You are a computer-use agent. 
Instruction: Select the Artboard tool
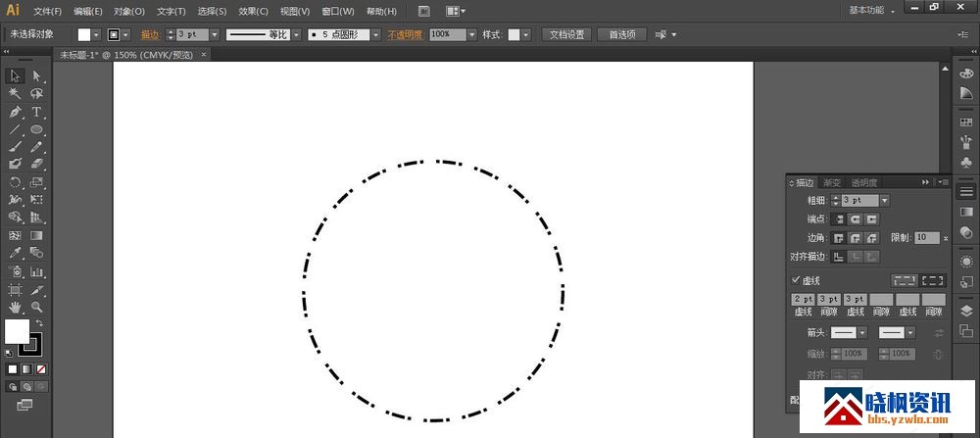click(15, 290)
